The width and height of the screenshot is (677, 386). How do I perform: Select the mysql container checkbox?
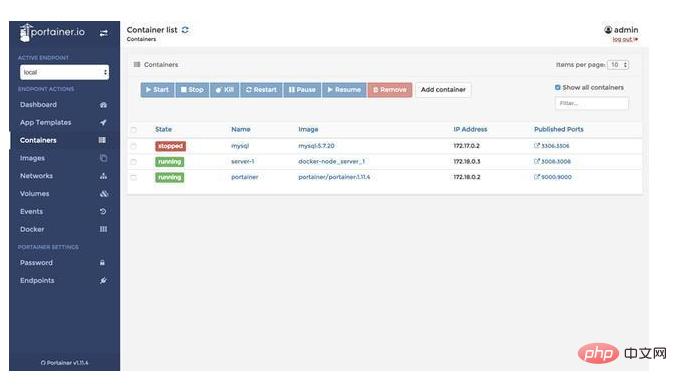coord(133,146)
